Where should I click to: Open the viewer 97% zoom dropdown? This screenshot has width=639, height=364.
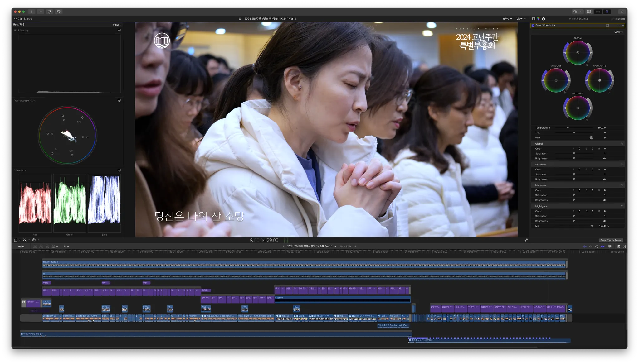(507, 19)
